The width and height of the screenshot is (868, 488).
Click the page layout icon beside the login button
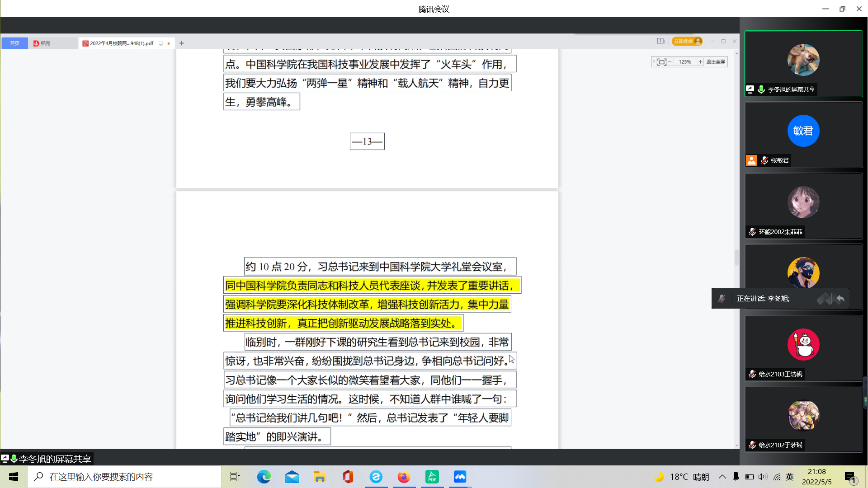(660, 41)
